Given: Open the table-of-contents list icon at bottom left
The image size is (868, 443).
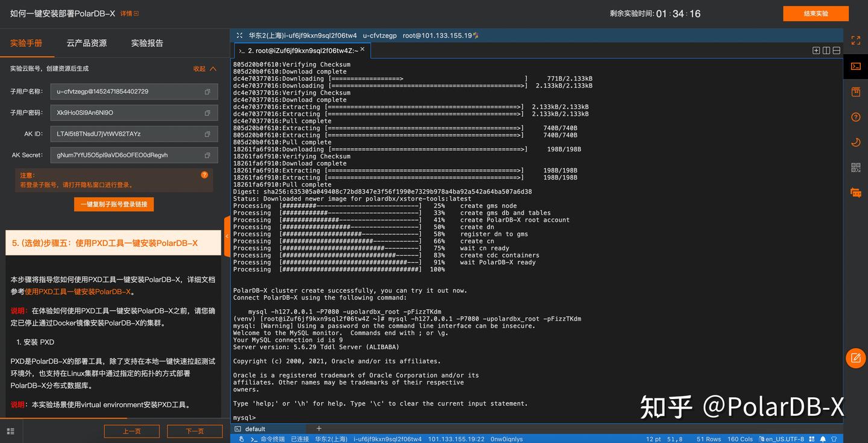Looking at the screenshot, I should click(10, 431).
